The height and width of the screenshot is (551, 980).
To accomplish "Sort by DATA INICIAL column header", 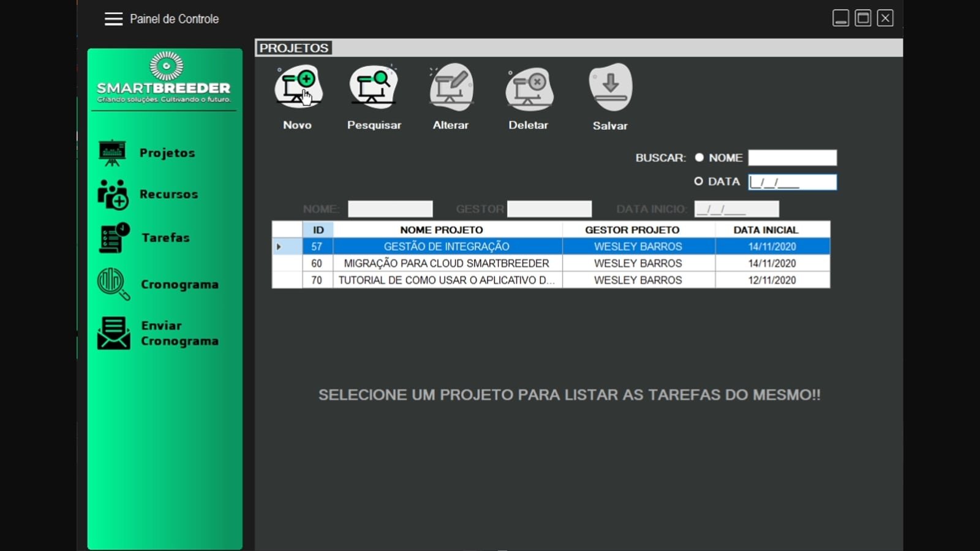I will click(773, 230).
